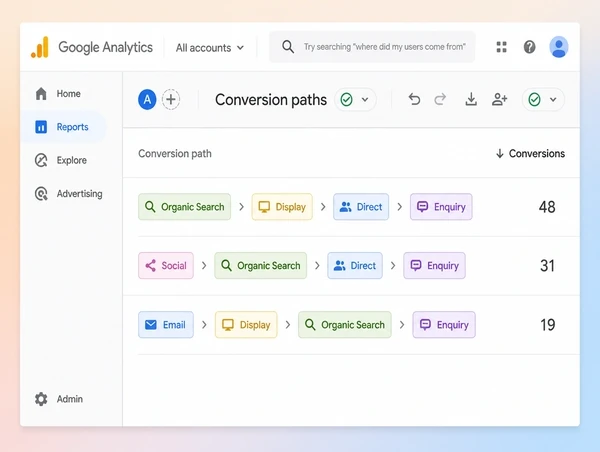
Task: Click the search magnifier icon
Action: 288,47
